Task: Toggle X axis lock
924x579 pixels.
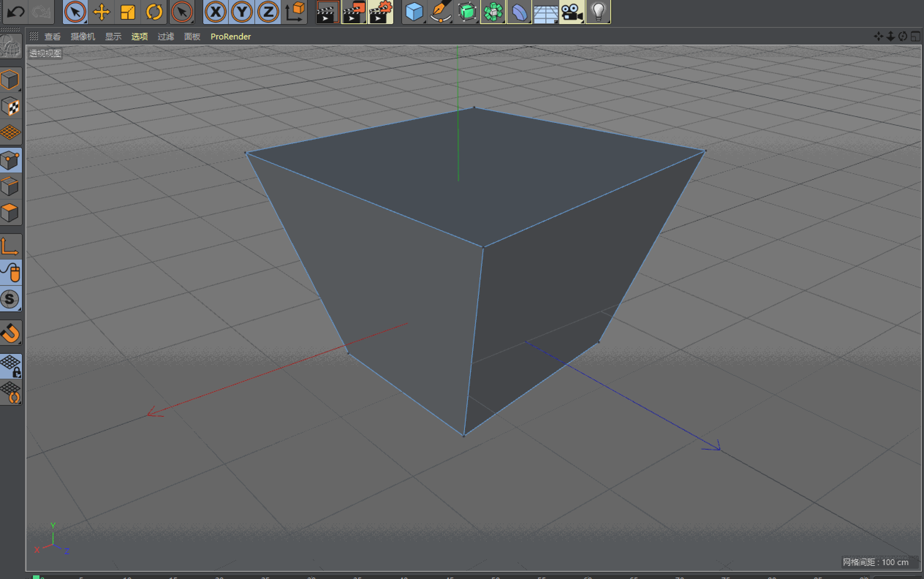Action: tap(216, 12)
